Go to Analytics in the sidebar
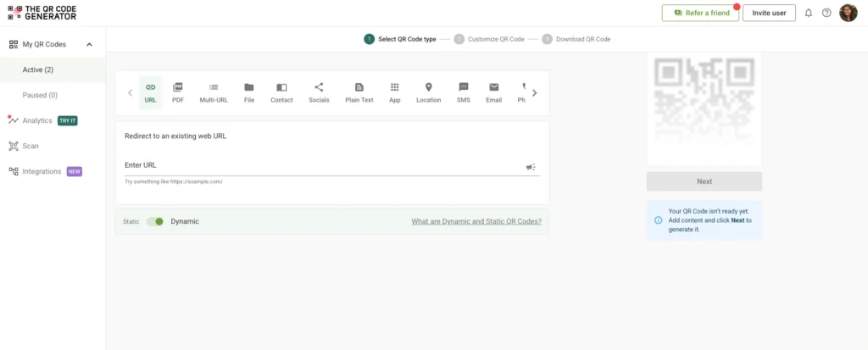868x350 pixels. [37, 120]
